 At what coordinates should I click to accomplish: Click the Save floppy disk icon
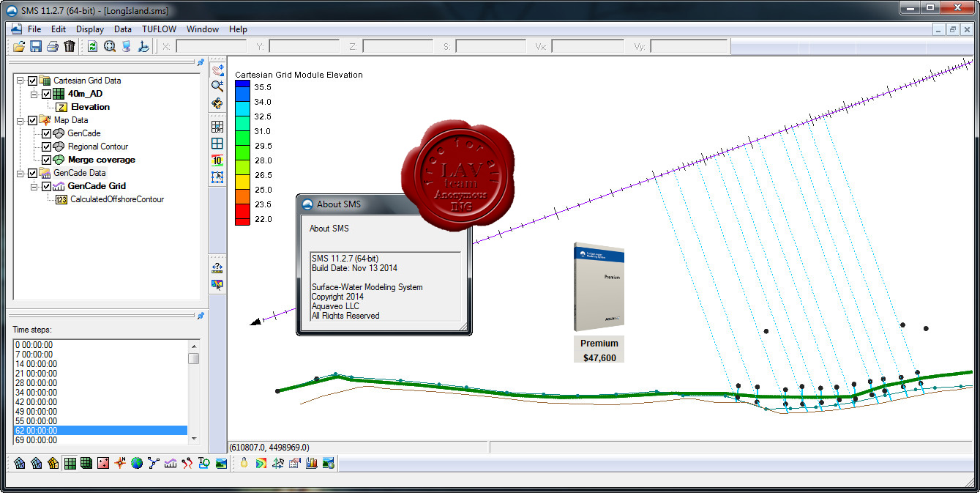[36, 46]
